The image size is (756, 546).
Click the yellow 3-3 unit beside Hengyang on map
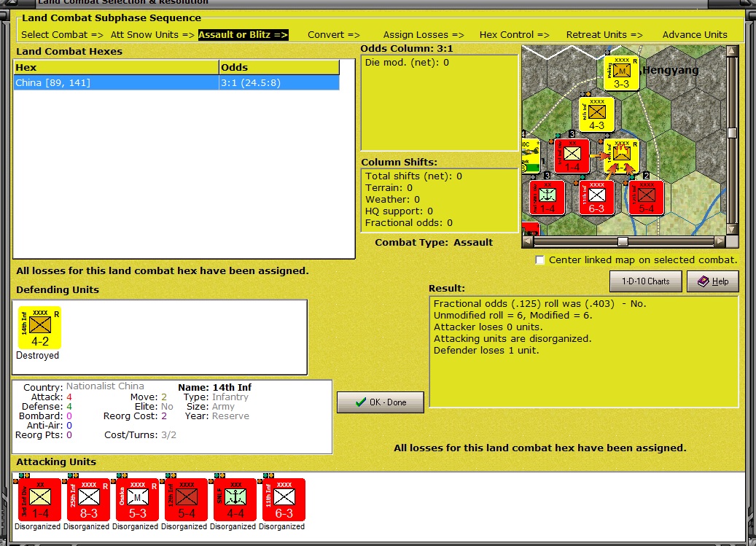click(x=621, y=73)
